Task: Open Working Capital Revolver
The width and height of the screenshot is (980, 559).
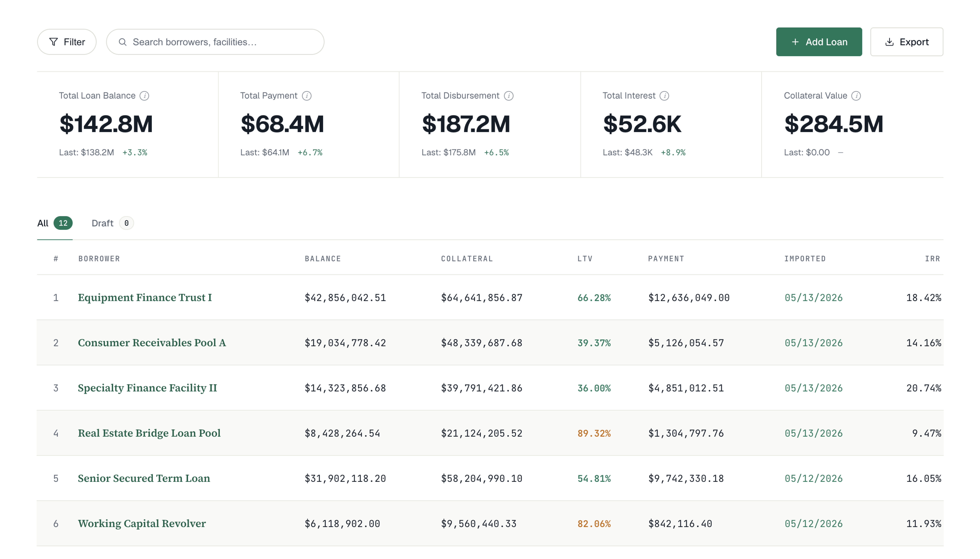Action: [142, 524]
